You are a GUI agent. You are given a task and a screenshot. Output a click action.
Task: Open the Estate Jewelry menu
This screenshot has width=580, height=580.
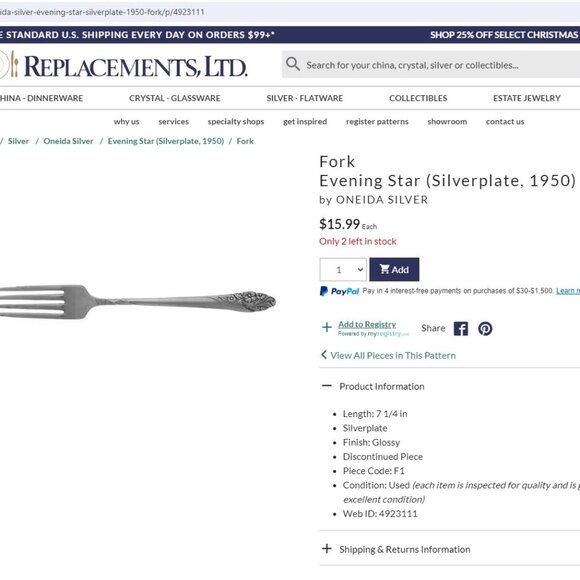click(526, 98)
